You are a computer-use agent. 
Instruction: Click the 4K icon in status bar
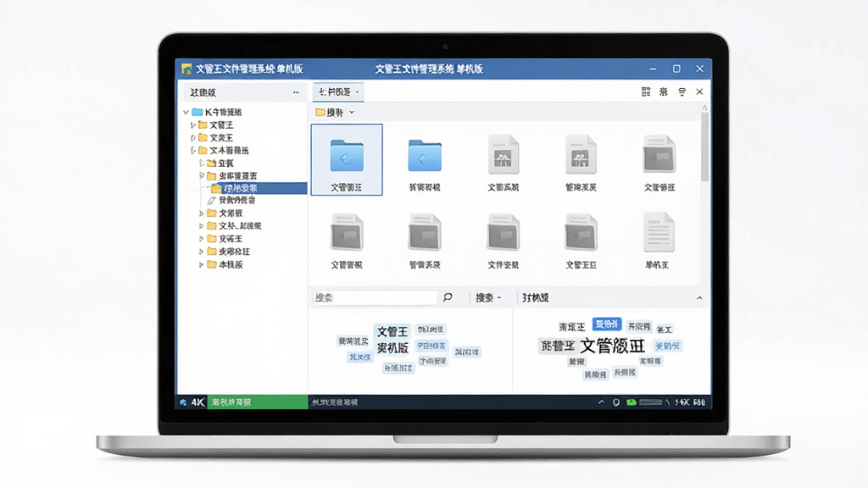coord(198,402)
